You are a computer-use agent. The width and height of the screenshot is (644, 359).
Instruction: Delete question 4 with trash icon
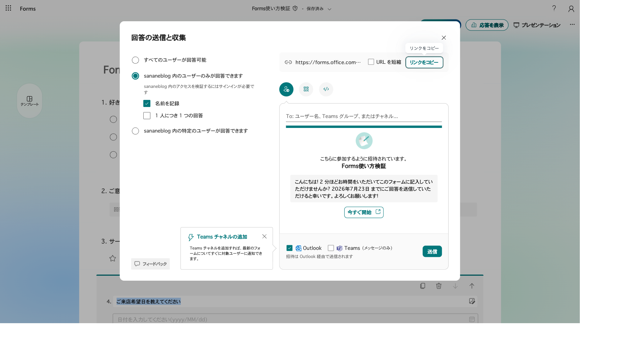tap(439, 286)
